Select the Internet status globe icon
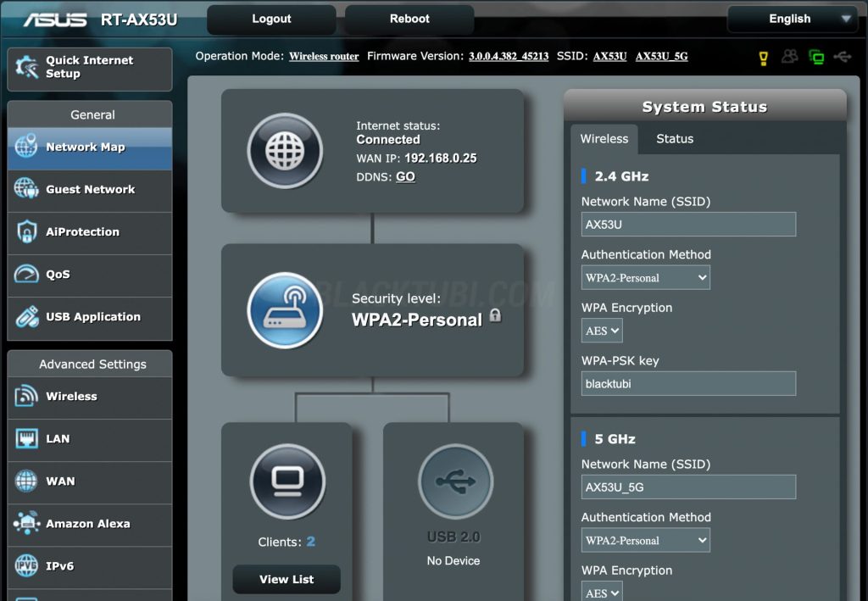The height and width of the screenshot is (601, 868). tap(285, 151)
